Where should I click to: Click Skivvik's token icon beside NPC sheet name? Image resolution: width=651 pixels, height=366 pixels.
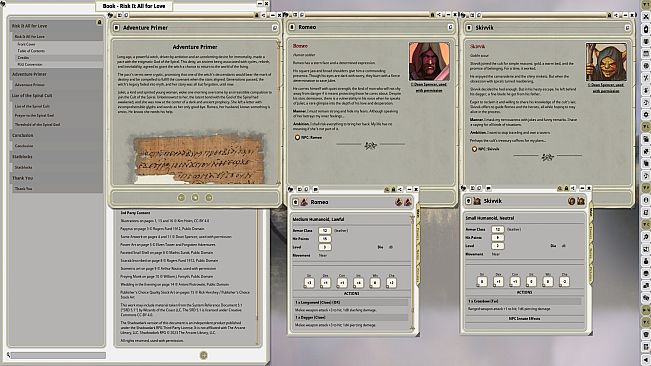click(477, 201)
